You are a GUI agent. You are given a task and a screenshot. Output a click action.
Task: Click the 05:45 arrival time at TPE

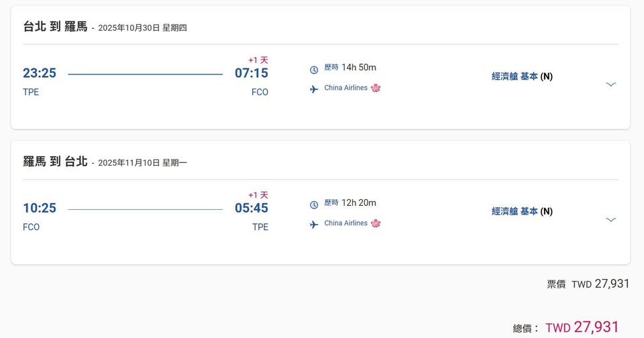[x=252, y=209]
